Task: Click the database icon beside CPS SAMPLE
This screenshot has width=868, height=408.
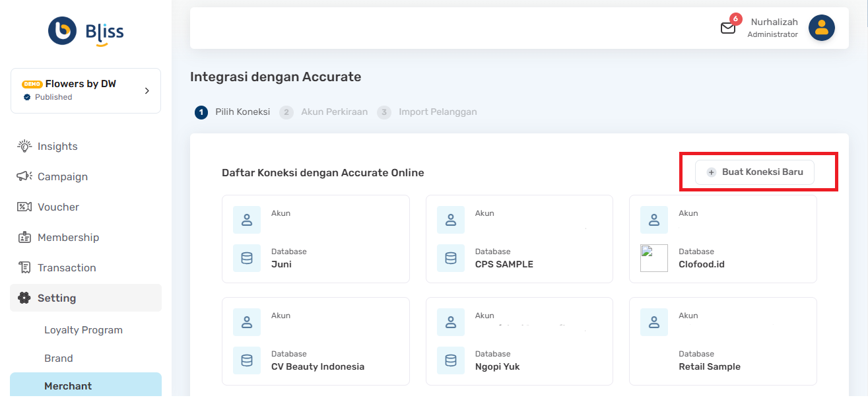Action: coord(451,258)
